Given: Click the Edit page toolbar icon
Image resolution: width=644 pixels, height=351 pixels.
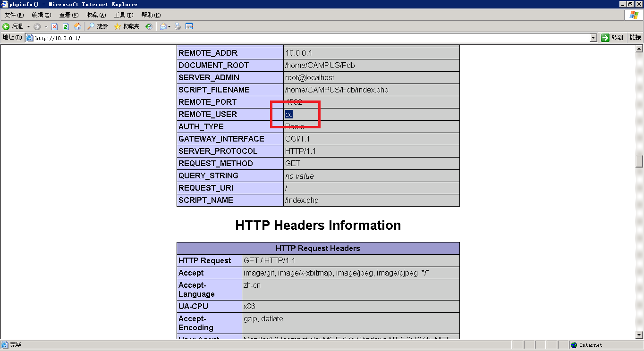Looking at the screenshot, I should pos(189,26).
